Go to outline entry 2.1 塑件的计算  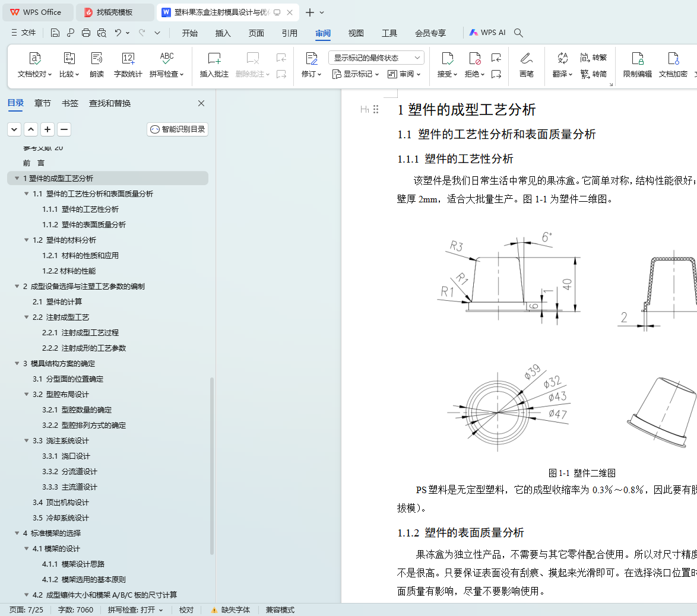pyautogui.click(x=58, y=302)
